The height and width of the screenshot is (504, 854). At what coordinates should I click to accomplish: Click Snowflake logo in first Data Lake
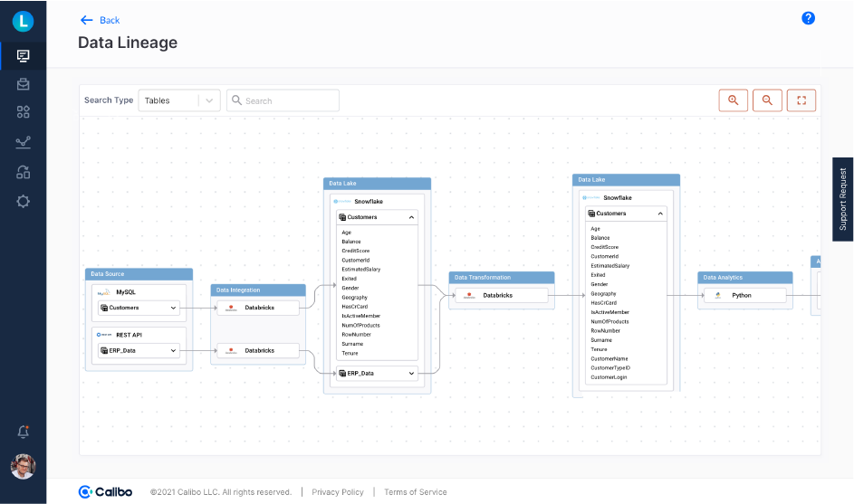click(x=342, y=202)
